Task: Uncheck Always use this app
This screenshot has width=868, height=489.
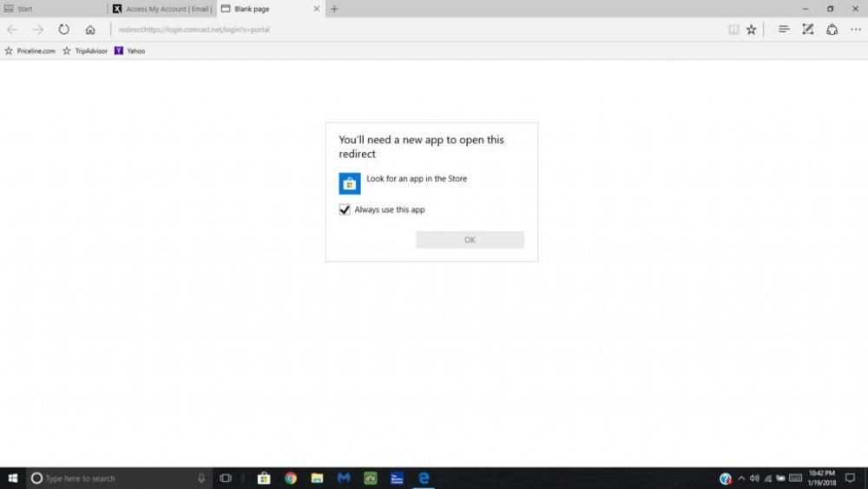Action: point(345,209)
